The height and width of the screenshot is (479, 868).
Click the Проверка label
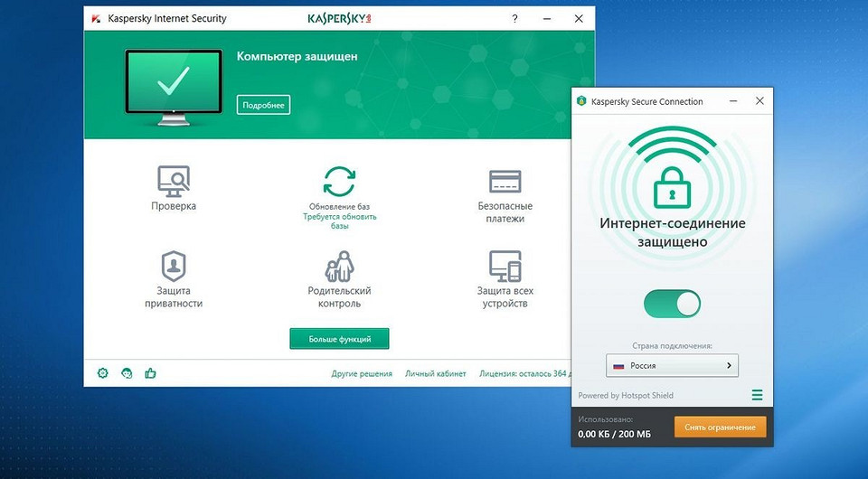point(174,206)
